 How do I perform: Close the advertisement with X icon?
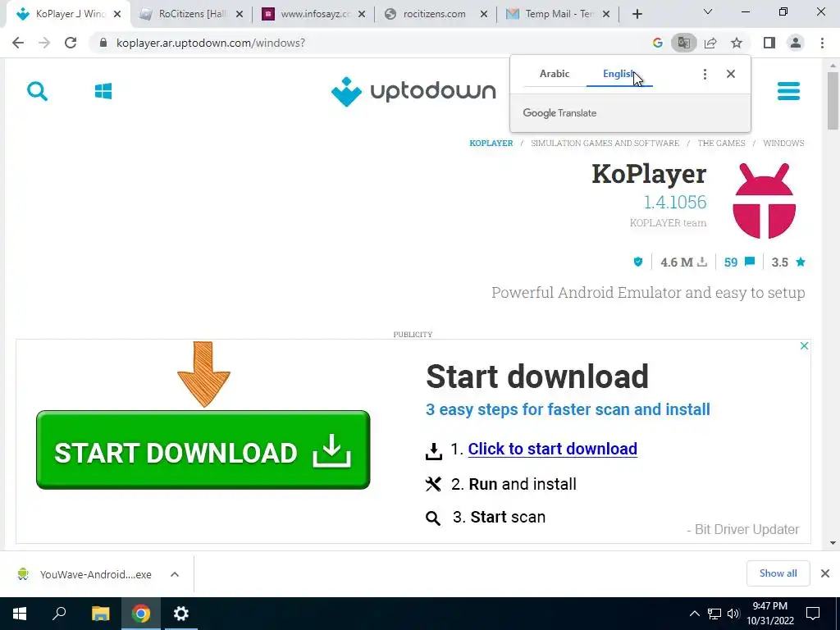tap(804, 346)
